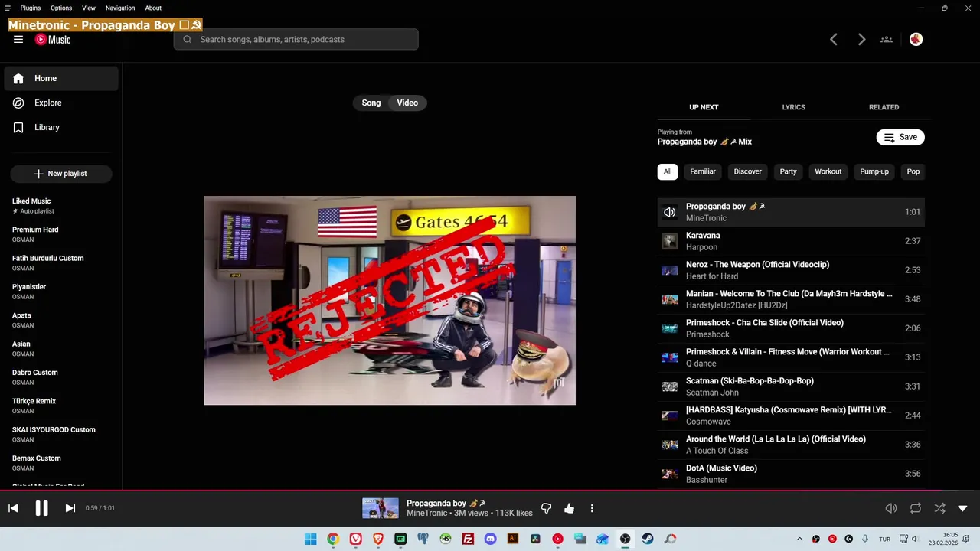This screenshot has height=551, width=980.
Task: Skip to the previous track
Action: coord(13,508)
